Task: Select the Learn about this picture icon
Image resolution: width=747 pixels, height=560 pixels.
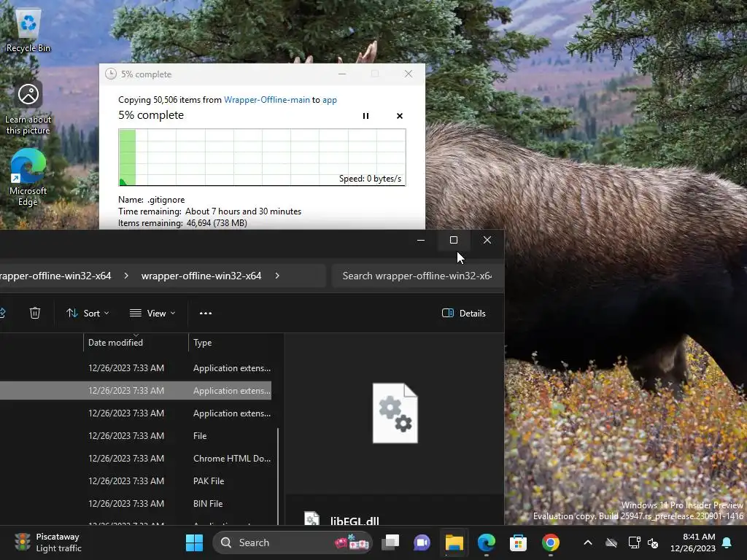Action: (x=28, y=109)
